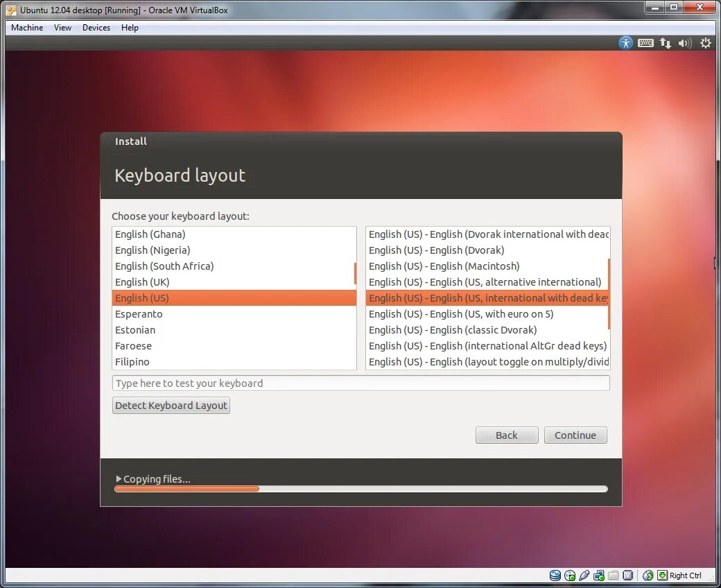This screenshot has height=588, width=721.
Task: Click the hard disk activity status icon
Action: pyautogui.click(x=555, y=575)
